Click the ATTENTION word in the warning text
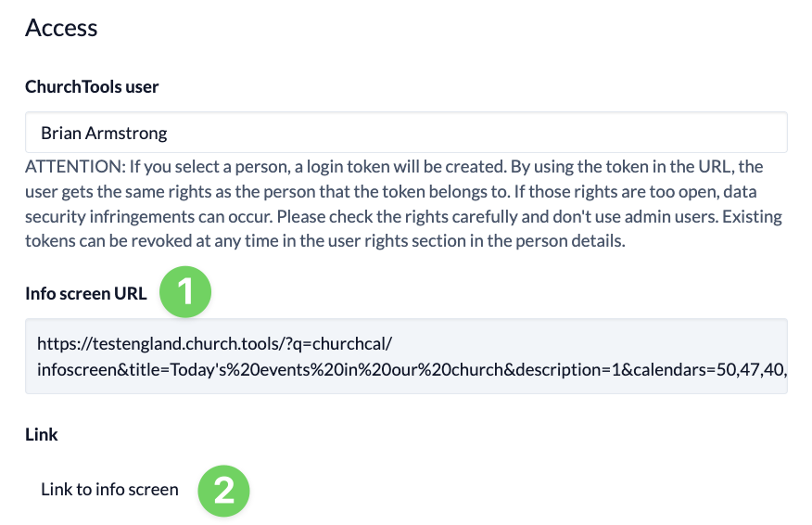 tap(75, 166)
